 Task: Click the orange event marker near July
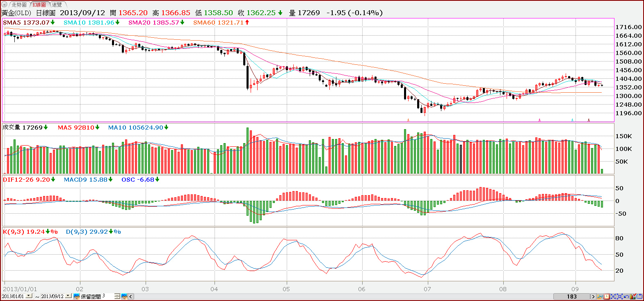(x=408, y=120)
